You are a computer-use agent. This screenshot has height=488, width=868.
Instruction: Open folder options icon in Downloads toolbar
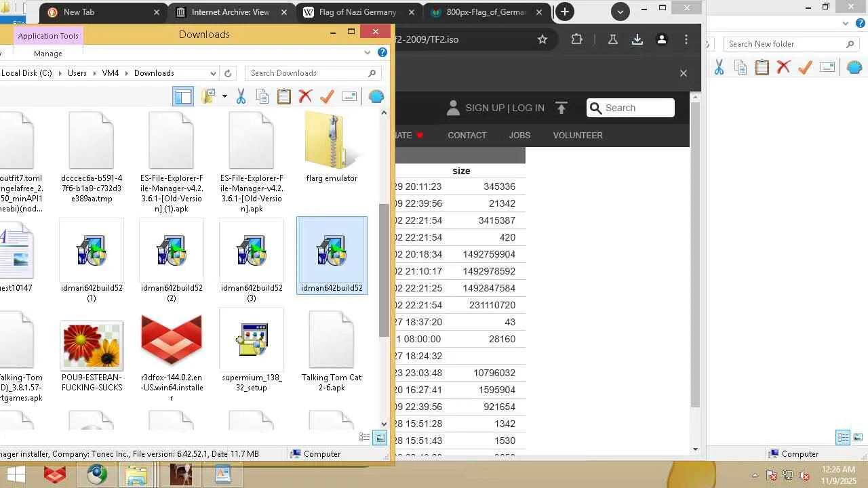coord(208,96)
